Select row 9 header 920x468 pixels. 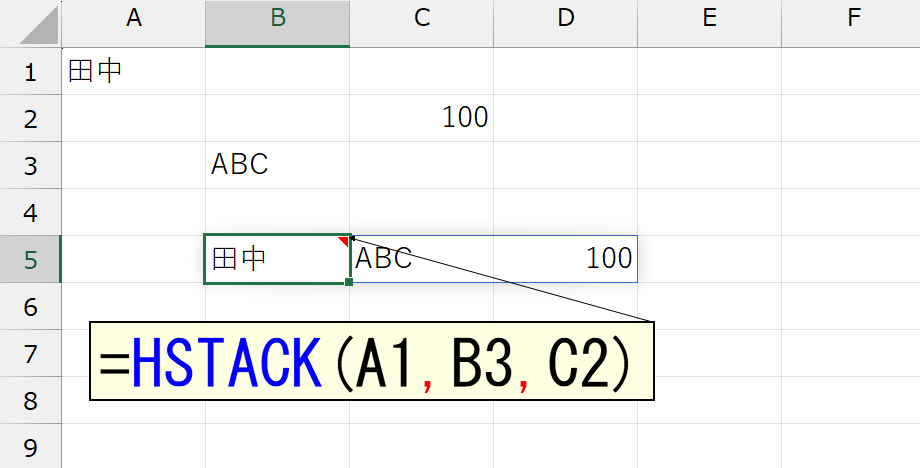[31, 446]
